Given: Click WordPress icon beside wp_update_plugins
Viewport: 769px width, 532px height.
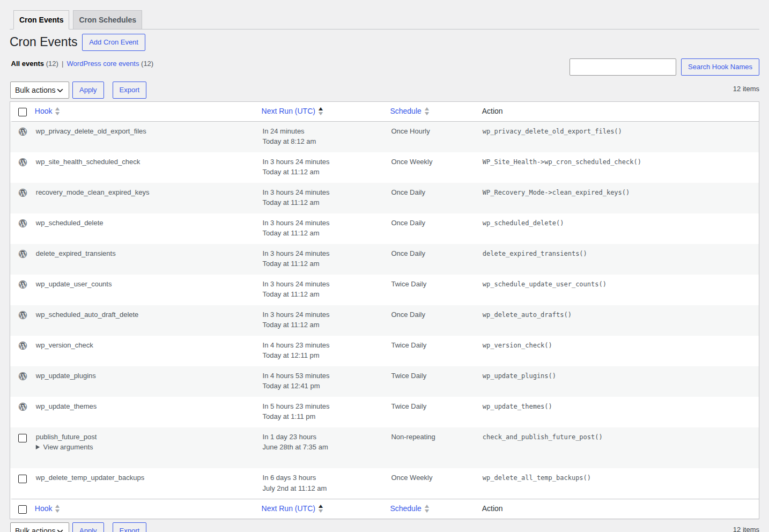Looking at the screenshot, I should (23, 376).
